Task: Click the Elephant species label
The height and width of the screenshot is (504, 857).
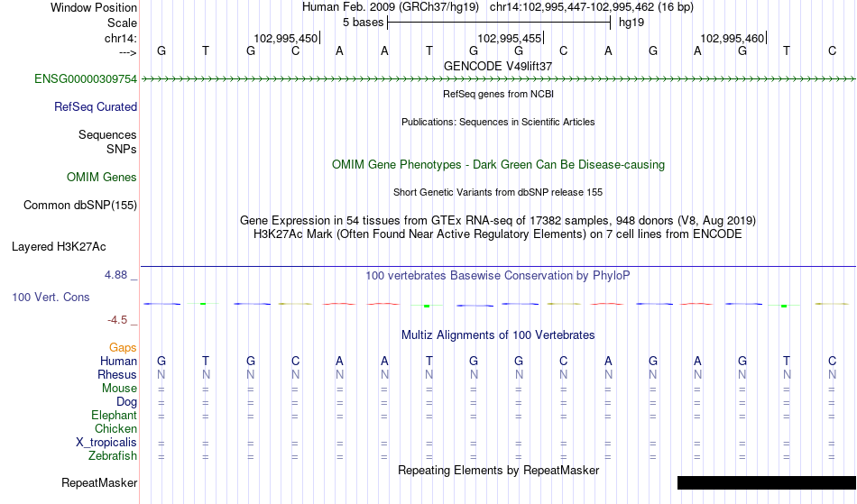Action: coord(114,416)
